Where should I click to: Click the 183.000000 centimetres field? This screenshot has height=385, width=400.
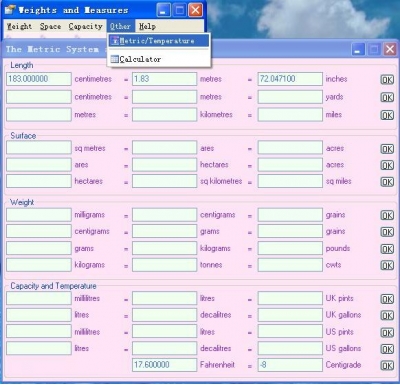pos(39,79)
